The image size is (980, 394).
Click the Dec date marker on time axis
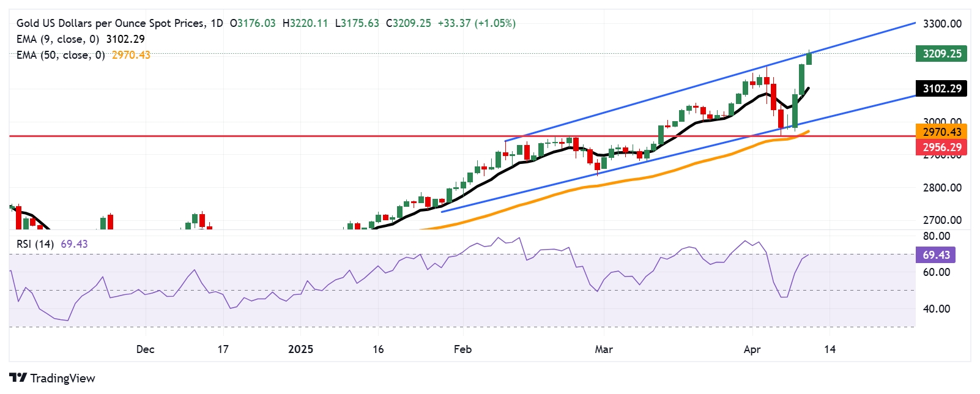point(145,349)
